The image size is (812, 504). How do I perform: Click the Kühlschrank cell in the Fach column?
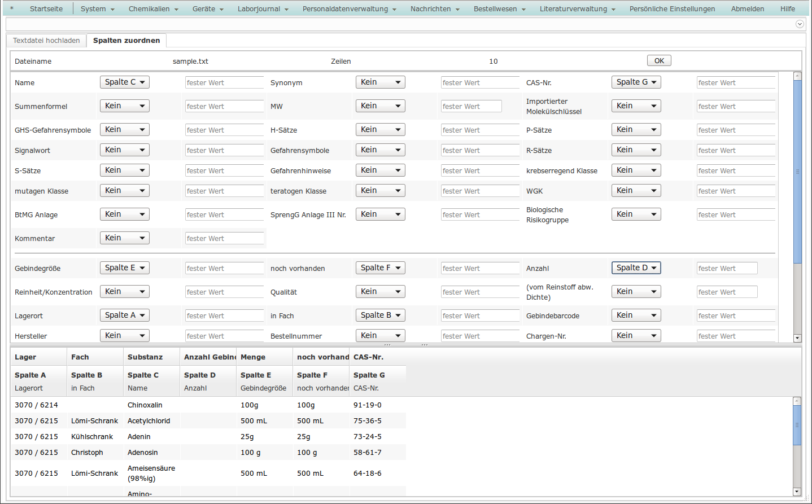[x=95, y=436]
